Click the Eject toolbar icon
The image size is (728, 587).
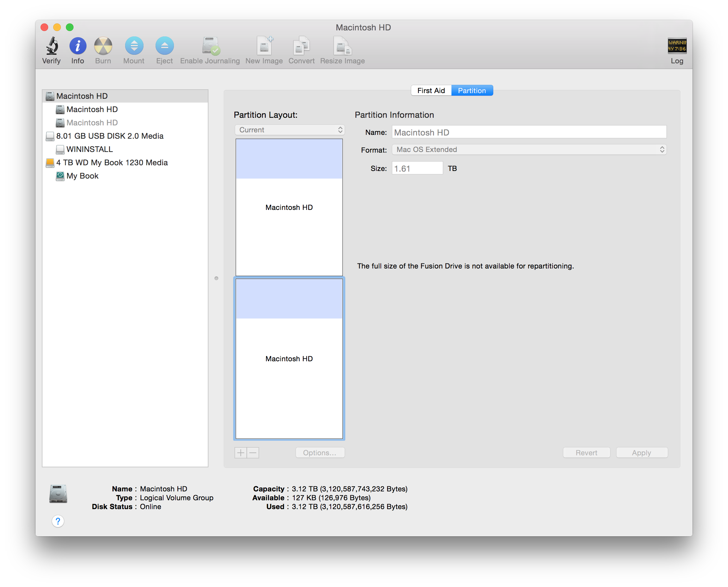164,46
